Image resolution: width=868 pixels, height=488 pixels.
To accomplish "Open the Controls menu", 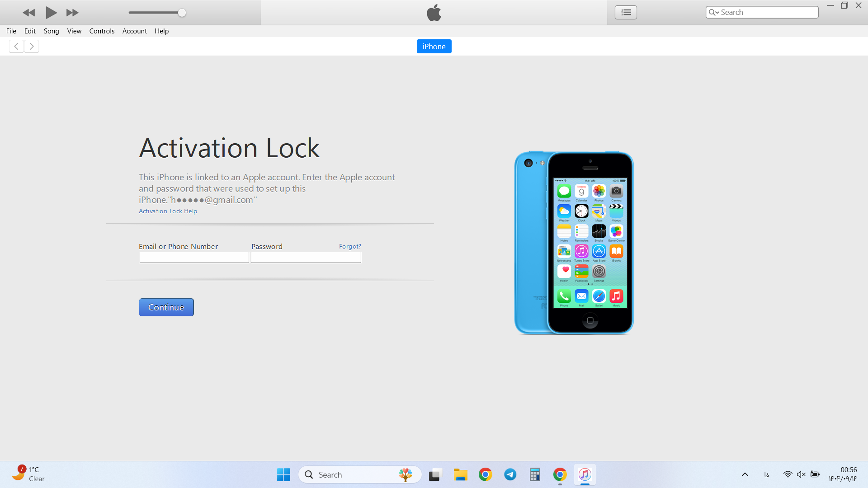I will (102, 31).
